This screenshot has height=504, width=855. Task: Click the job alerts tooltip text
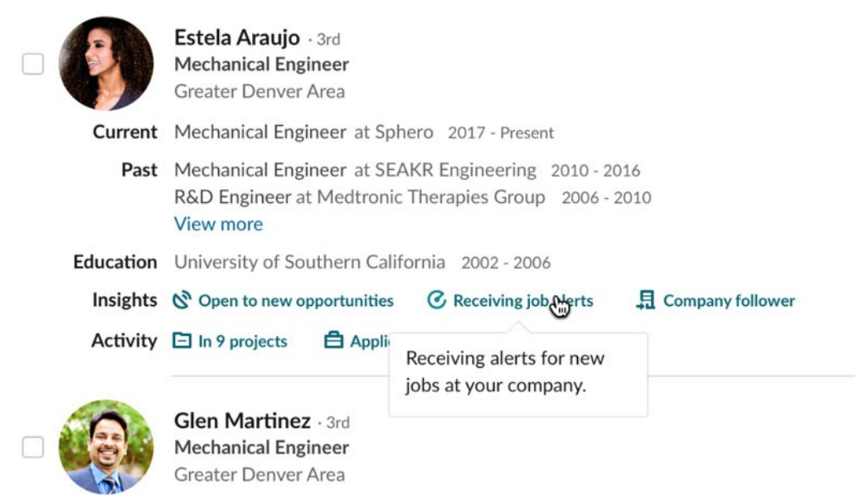(x=503, y=369)
